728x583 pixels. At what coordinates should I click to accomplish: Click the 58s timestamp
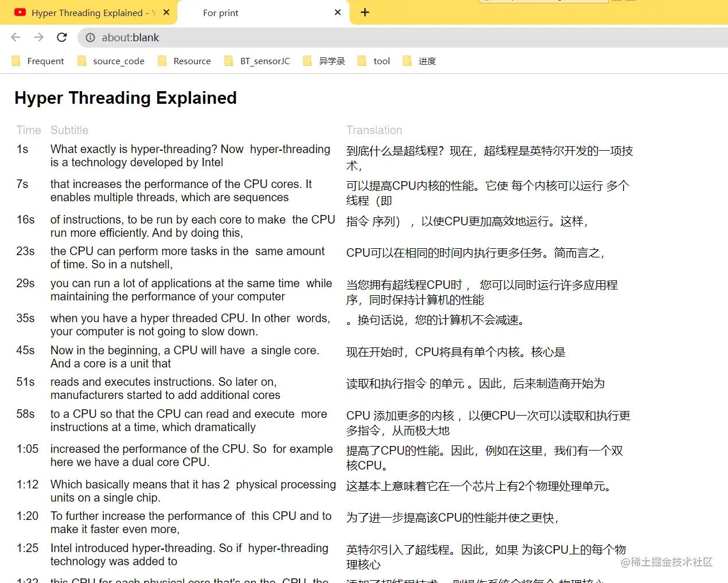(x=25, y=414)
